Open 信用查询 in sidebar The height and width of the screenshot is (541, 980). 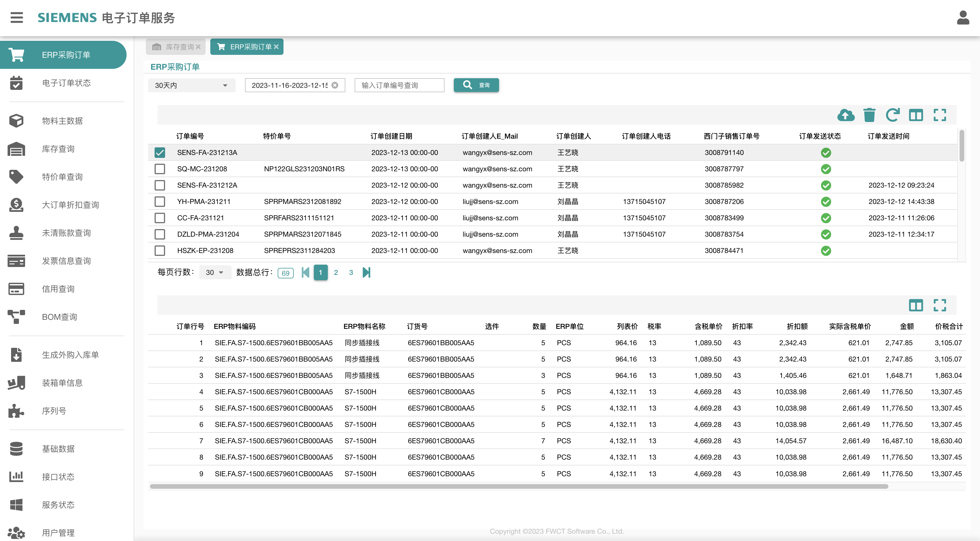pyautogui.click(x=63, y=289)
